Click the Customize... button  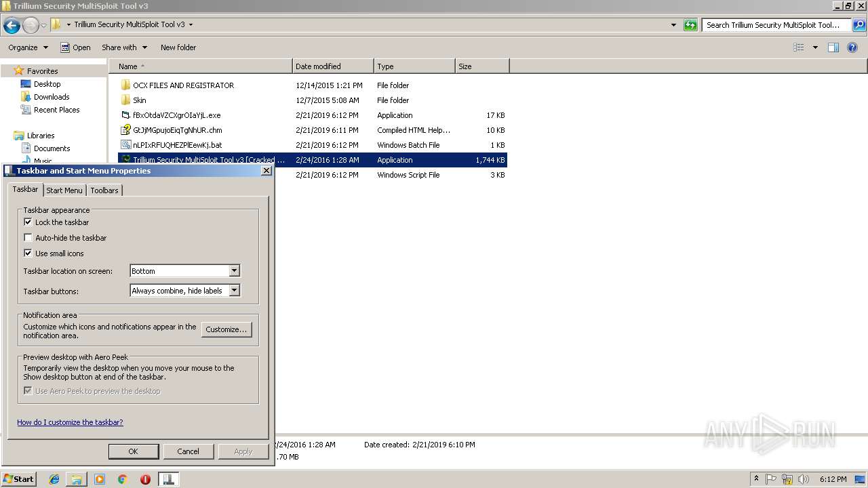[226, 329]
